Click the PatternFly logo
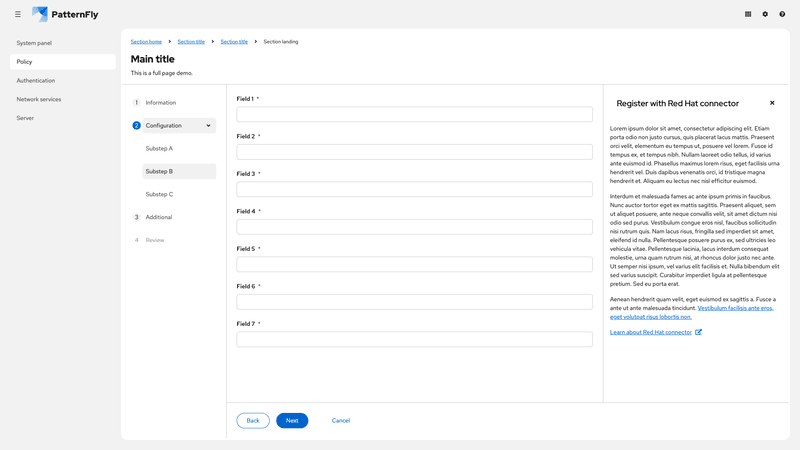Image resolution: width=800 pixels, height=450 pixels. (x=65, y=14)
